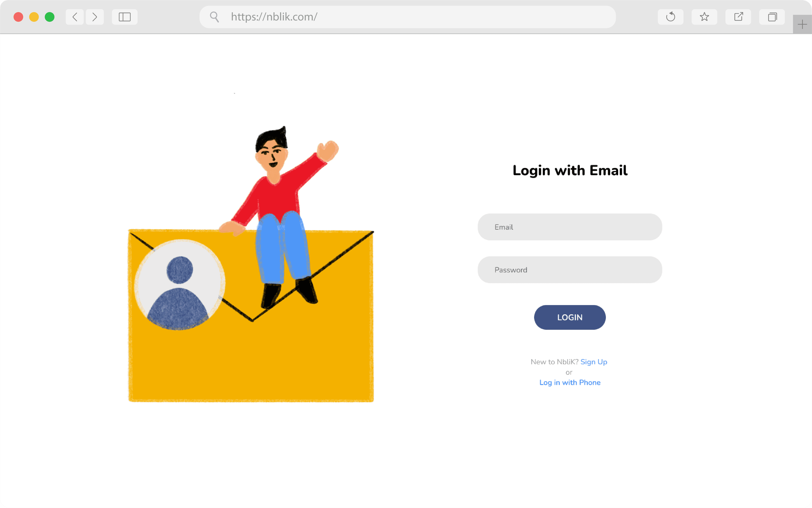
Task: Reload the page with the refresh icon
Action: tap(670, 17)
